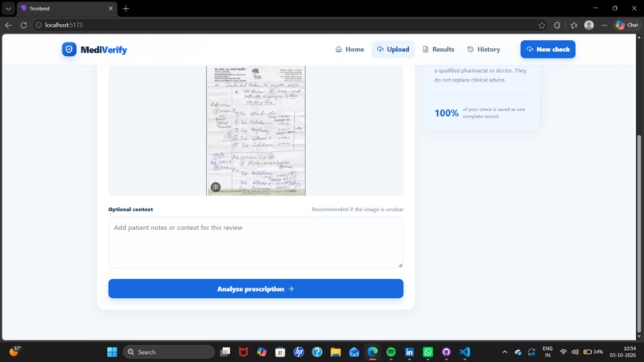Image resolution: width=644 pixels, height=362 pixels.
Task: Open tab actions dropdown arrow
Action: pyautogui.click(x=8, y=8)
